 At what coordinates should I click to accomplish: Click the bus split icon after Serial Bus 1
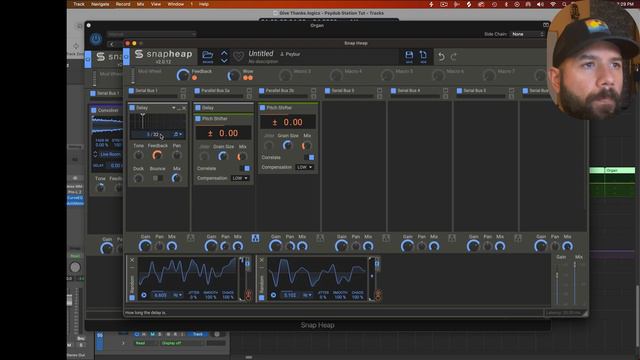coord(191,238)
